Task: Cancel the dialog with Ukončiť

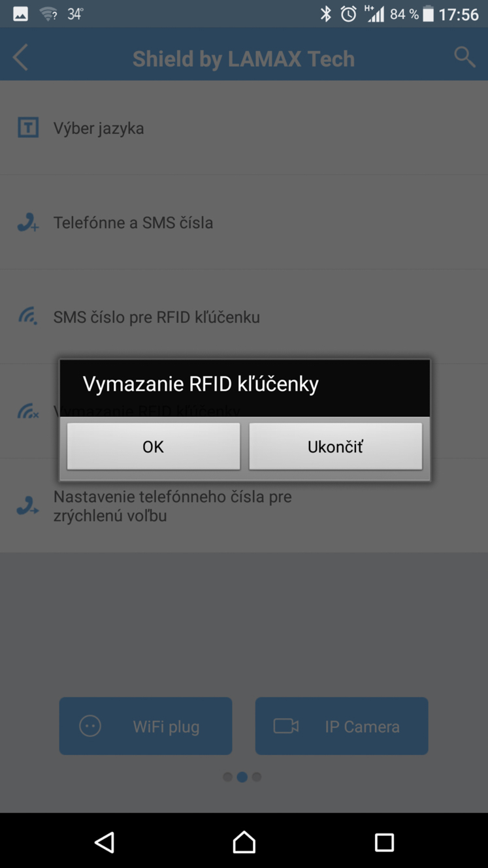Action: [335, 446]
